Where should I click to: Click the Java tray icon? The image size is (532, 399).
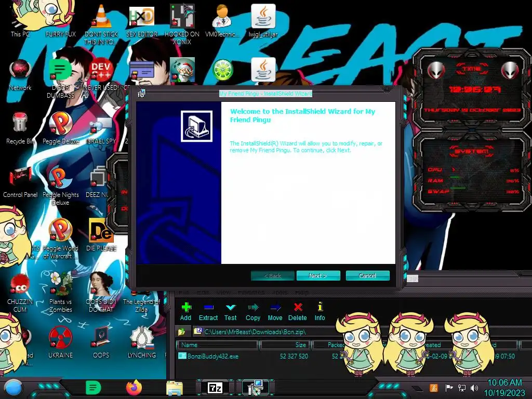click(x=433, y=388)
